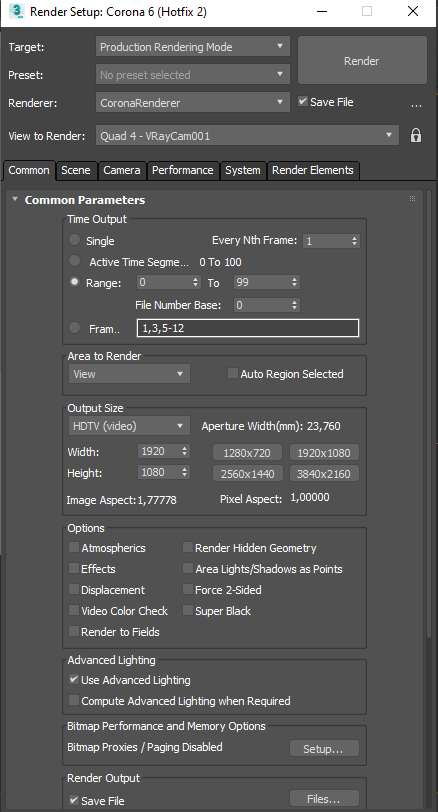
Task: Enable Area Lights/Shadows as Points checkbox
Action: (187, 568)
